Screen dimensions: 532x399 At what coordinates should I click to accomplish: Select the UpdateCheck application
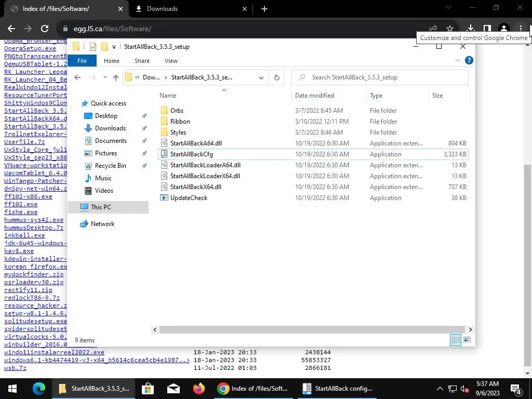189,198
